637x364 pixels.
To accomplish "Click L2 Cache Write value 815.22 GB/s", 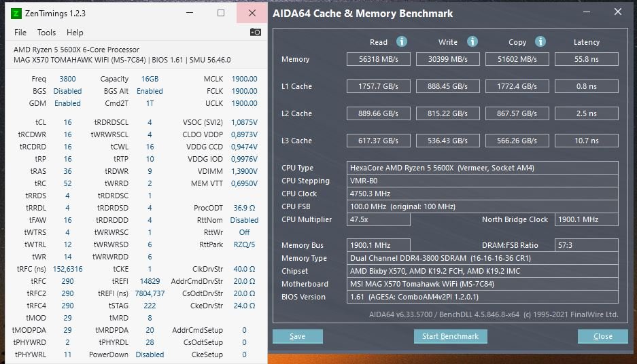I will click(x=448, y=113).
